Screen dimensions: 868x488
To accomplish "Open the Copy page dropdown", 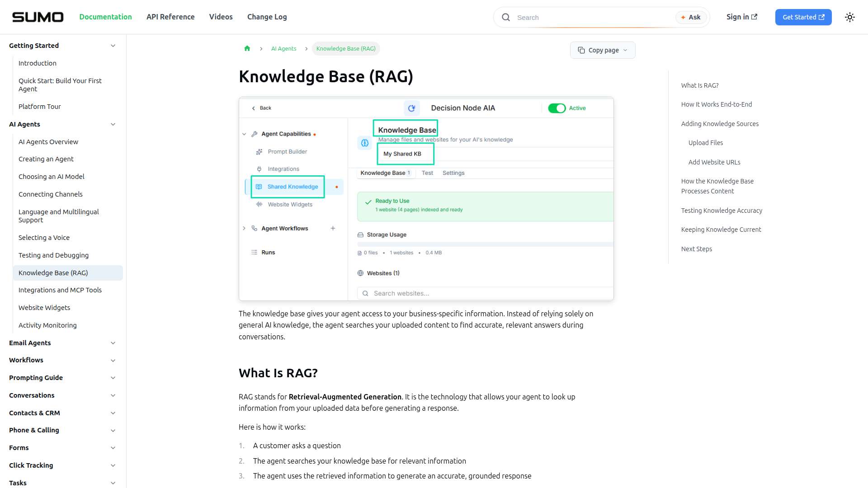I will coord(603,50).
